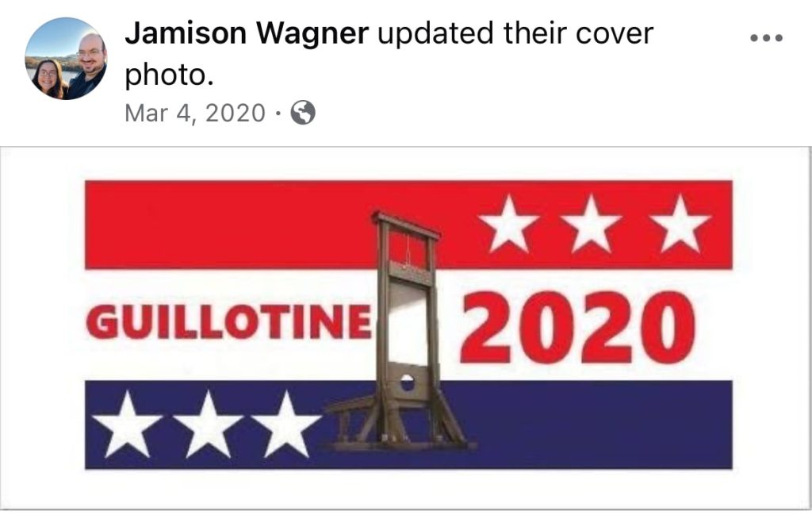Click the word "photo." under the name

[170, 75]
